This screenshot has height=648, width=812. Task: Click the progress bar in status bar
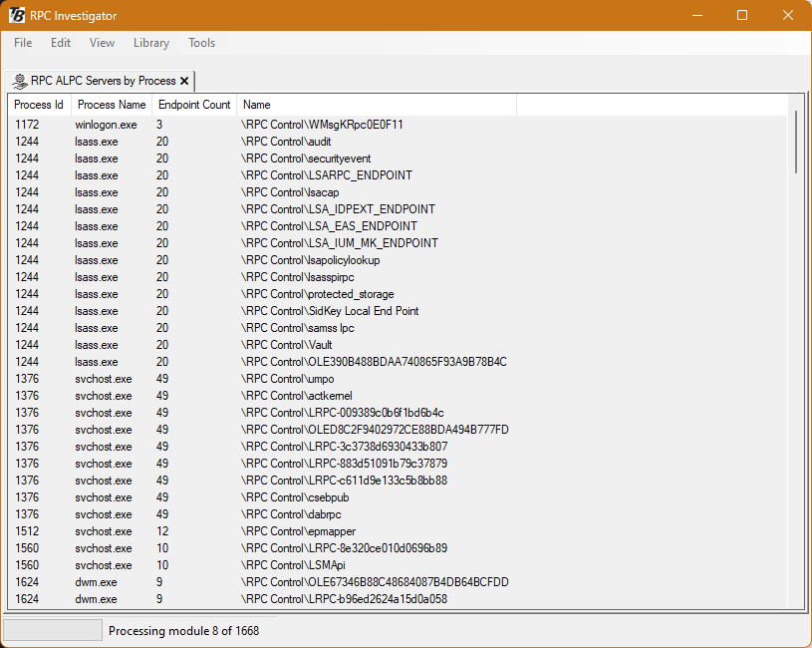coord(53,630)
